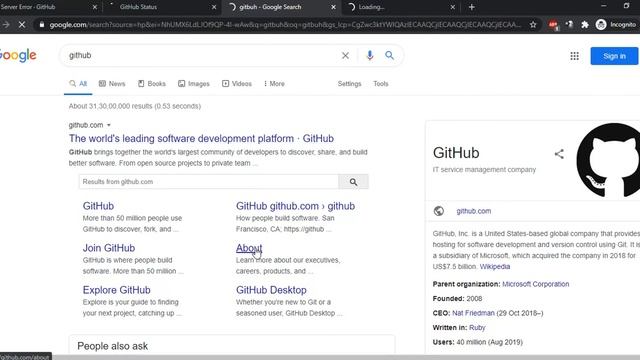The width and height of the screenshot is (640, 360).
Task: Open the world's leading software development platform result
Action: [x=201, y=138]
